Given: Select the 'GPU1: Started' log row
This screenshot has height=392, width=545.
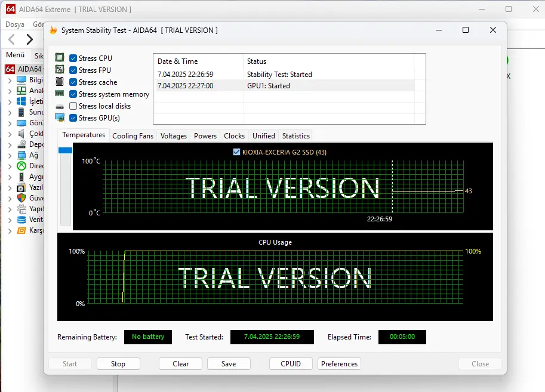Looking at the screenshot, I should click(284, 86).
